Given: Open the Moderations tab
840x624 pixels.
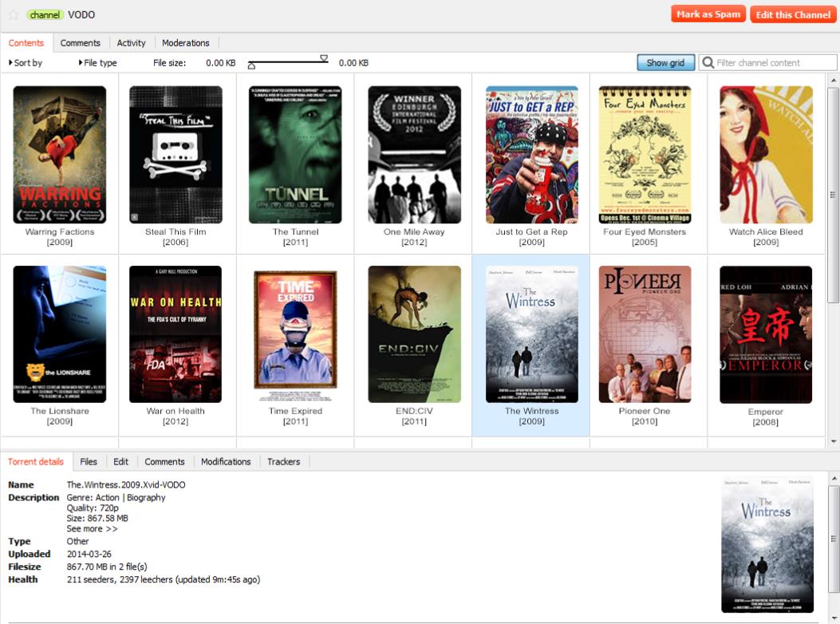Looking at the screenshot, I should point(186,43).
